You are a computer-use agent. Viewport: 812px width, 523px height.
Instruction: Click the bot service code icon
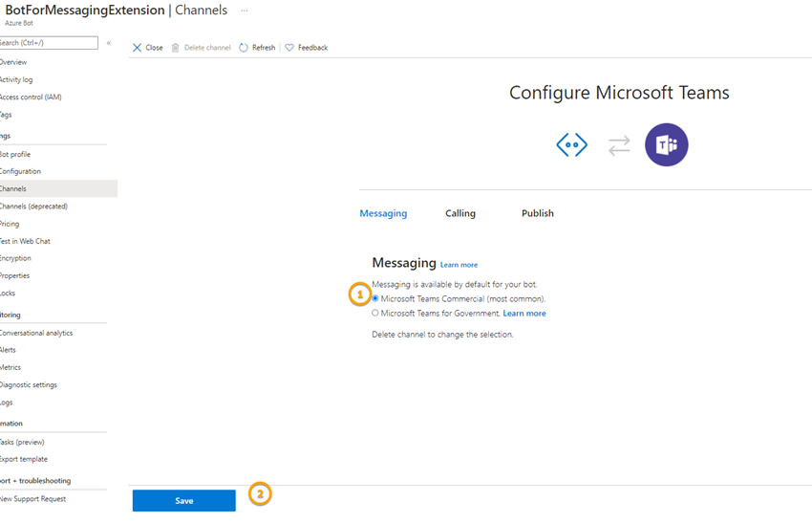coord(571,144)
